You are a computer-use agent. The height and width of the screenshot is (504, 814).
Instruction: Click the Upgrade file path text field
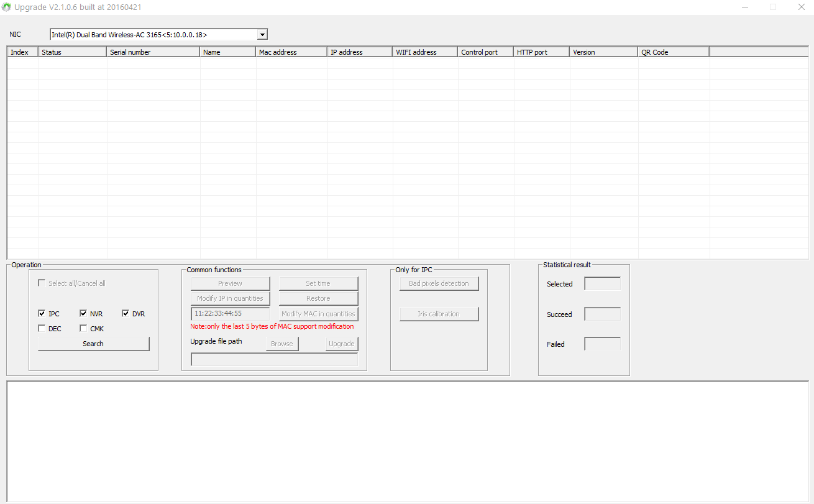274,359
